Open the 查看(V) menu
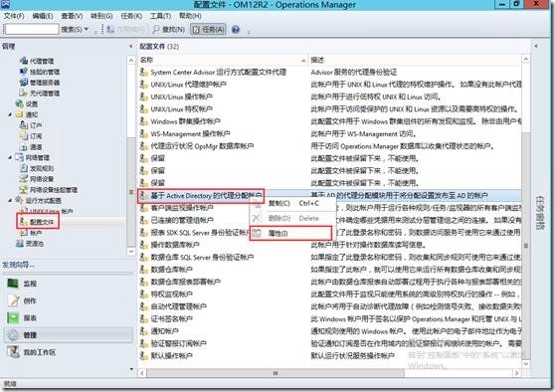555x392 pixels. click(72, 16)
